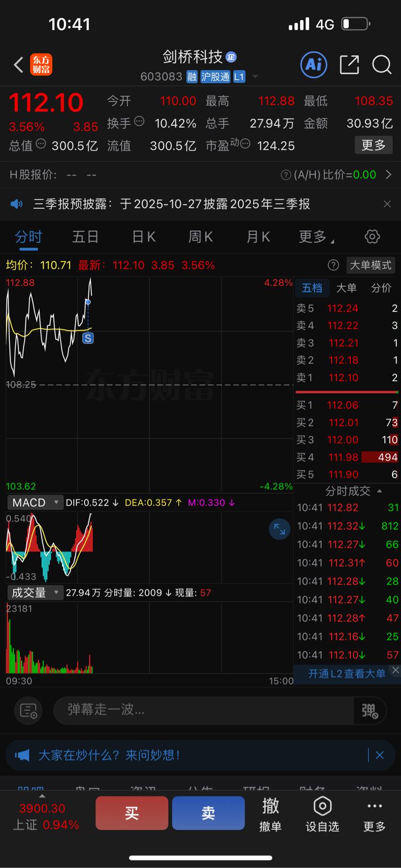The image size is (401, 868).
Task: Close the 开通L2查看大单 banner
Action: click(396, 670)
